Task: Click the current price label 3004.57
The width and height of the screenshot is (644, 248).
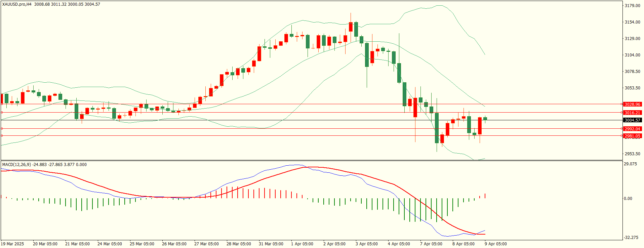Action: click(x=632, y=120)
